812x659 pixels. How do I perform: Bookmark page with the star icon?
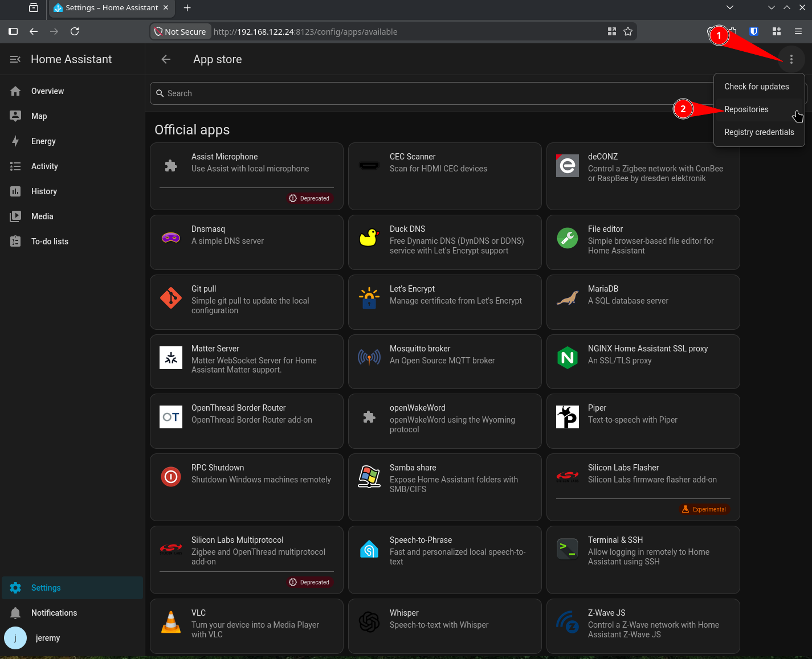coord(628,31)
